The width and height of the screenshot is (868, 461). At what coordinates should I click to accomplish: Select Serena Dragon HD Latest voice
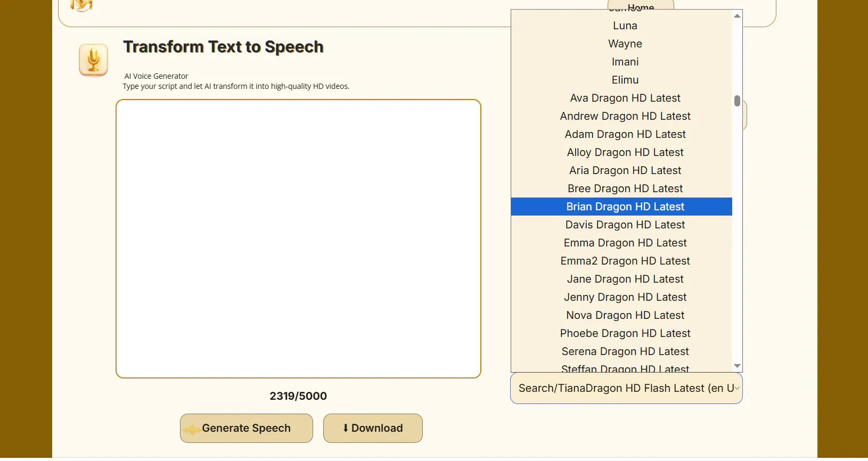tap(621, 351)
